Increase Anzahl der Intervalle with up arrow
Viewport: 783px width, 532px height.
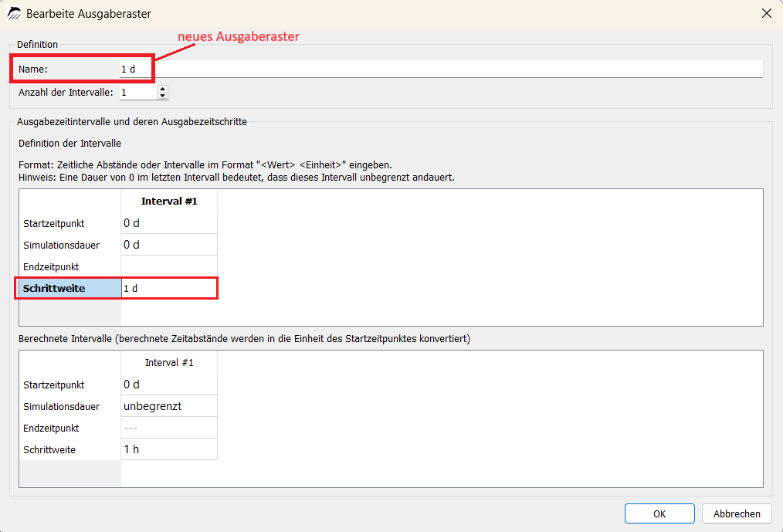click(x=163, y=89)
